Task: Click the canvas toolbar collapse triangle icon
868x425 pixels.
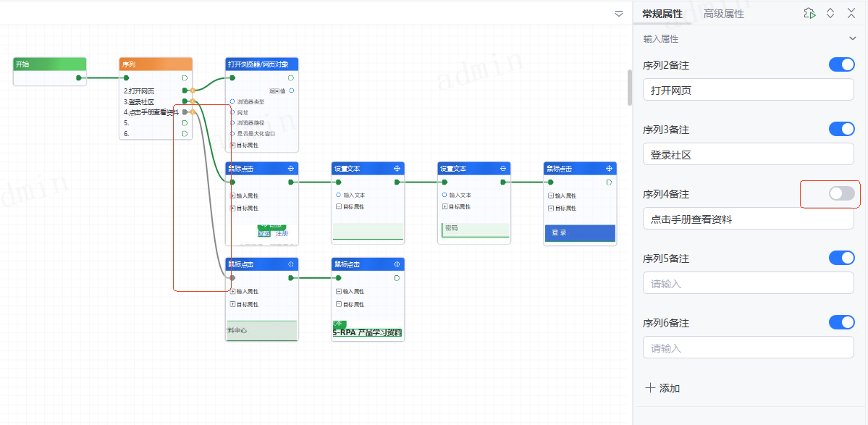Action: [618, 14]
